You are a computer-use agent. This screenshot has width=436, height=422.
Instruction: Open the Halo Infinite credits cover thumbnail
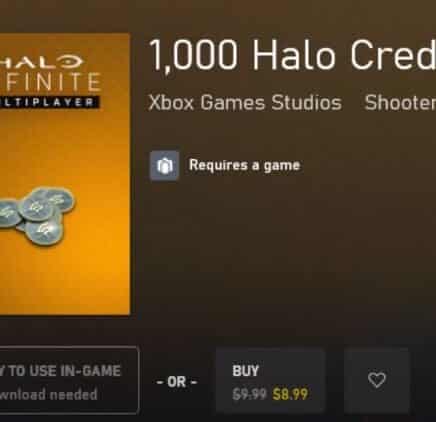(65, 174)
